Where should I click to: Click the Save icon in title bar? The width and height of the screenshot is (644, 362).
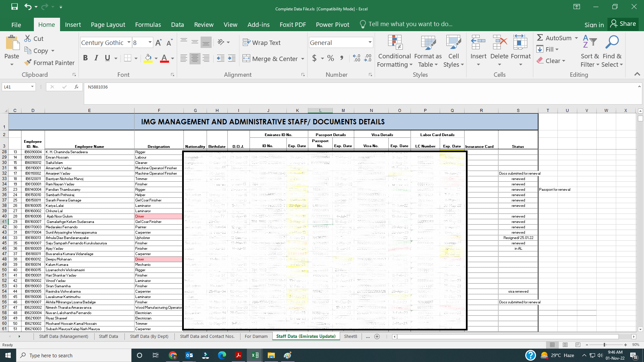coord(14,7)
